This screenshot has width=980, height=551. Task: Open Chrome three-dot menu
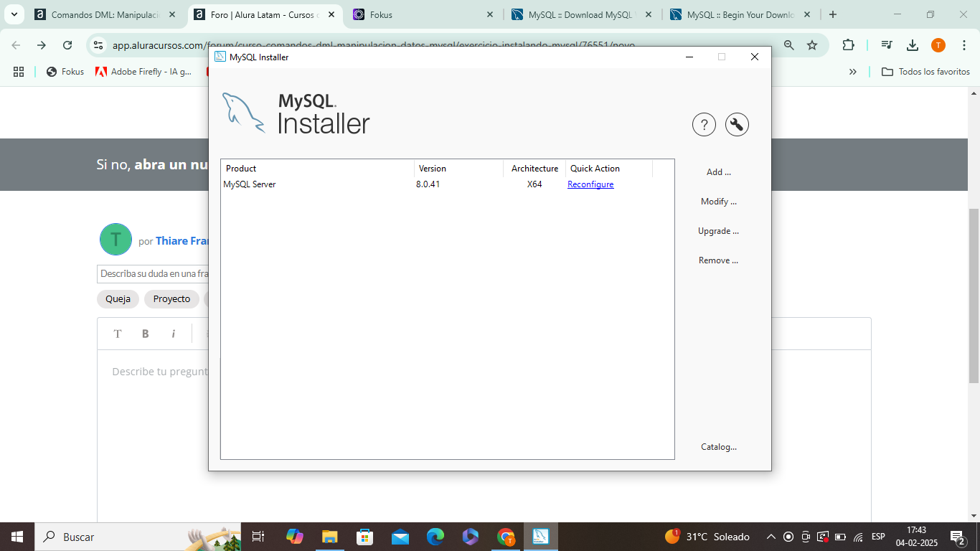964,45
